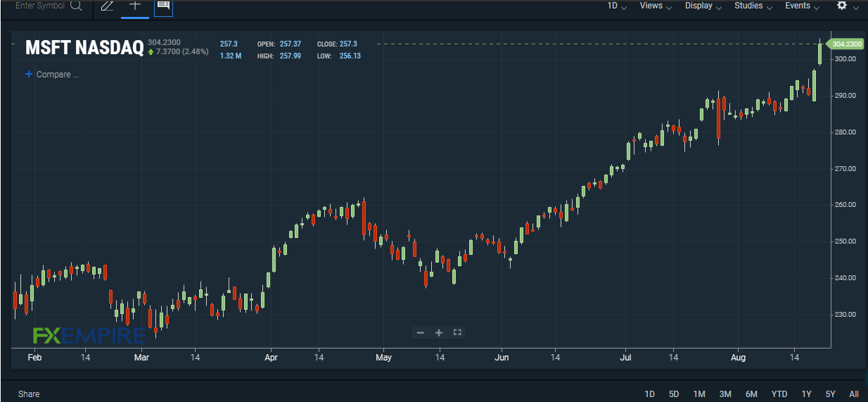
Task: Focus the Enter Symbol field
Action: [x=39, y=6]
